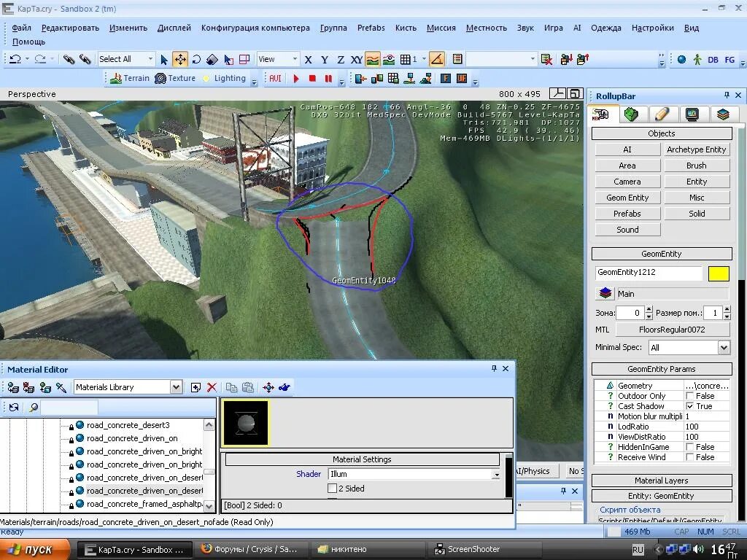747x560 pixels.
Task: Click the Geom Entity button
Action: pyautogui.click(x=627, y=198)
